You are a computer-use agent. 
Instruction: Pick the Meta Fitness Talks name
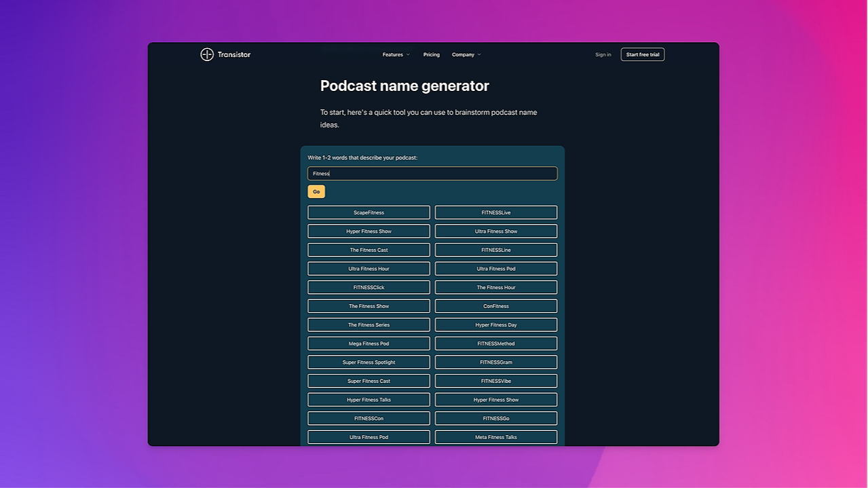coord(495,436)
